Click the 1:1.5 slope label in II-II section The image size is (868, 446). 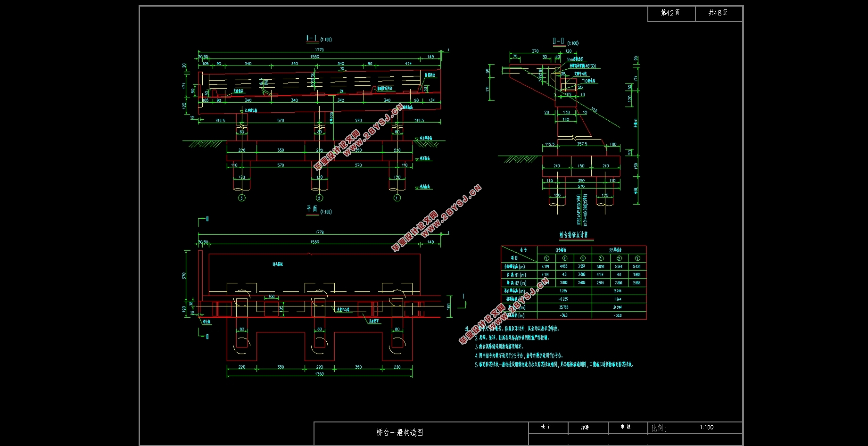point(594,110)
